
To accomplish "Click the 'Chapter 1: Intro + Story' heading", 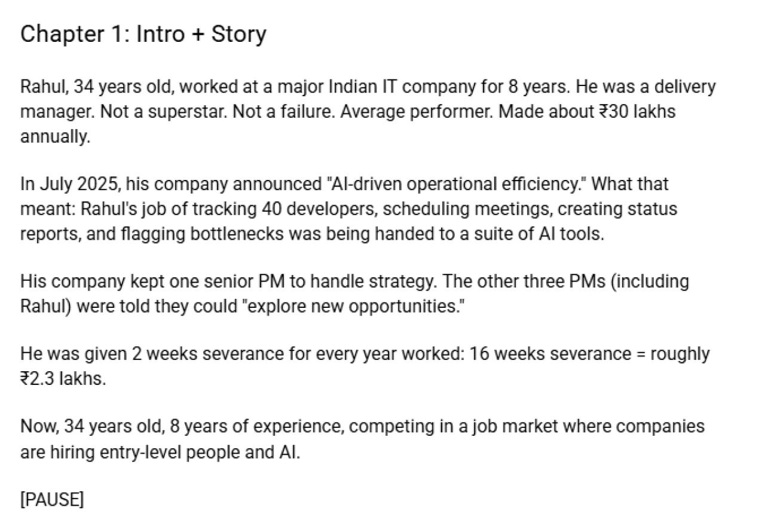I will (143, 35).
